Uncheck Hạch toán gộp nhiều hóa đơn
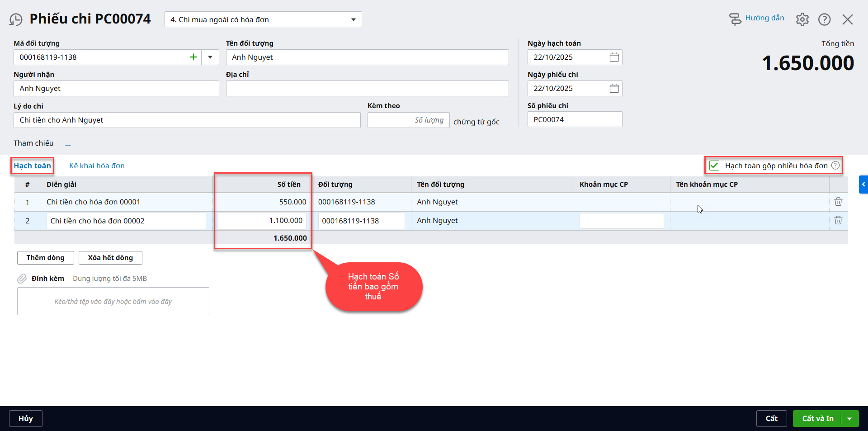The image size is (868, 431). 714,166
